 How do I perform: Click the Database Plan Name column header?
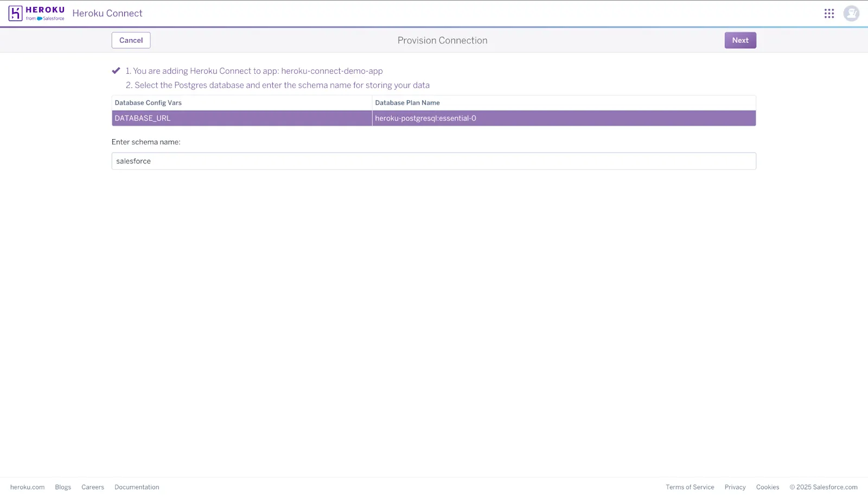click(x=407, y=102)
